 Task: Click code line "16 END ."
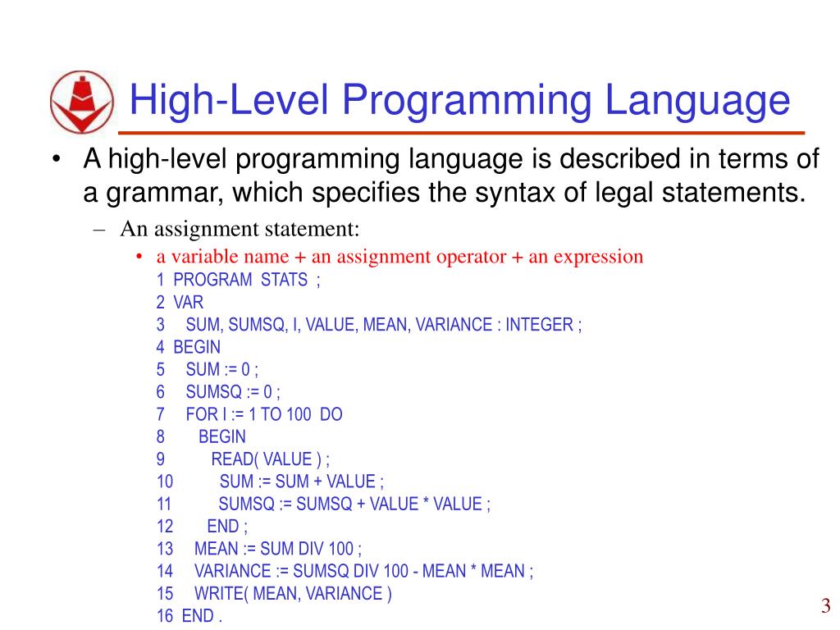pos(189,616)
